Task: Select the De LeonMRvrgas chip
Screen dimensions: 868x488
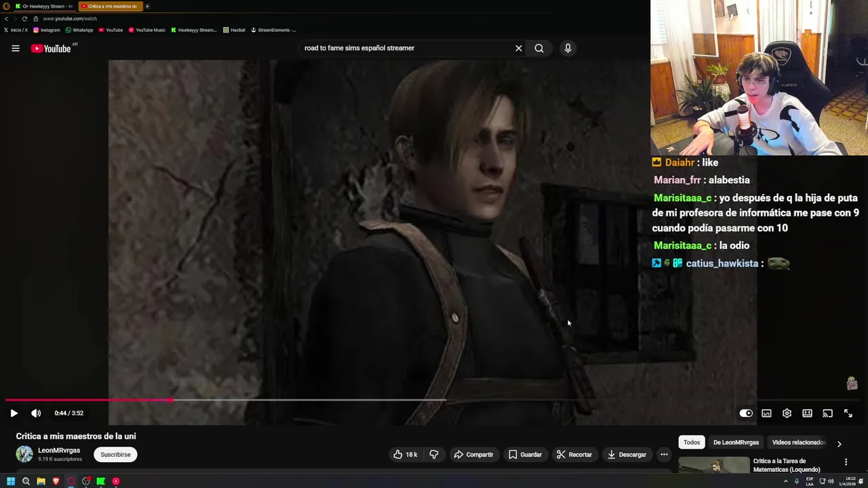Action: 736,443
